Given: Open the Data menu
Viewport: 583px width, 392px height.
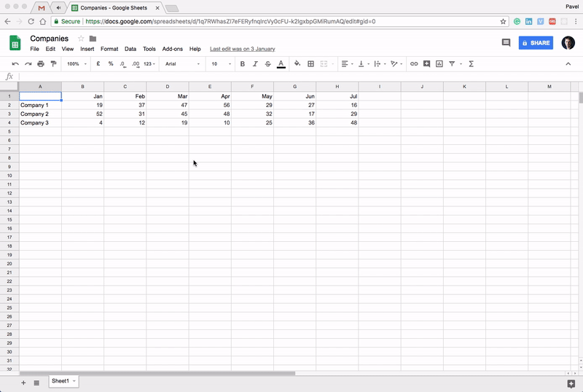Looking at the screenshot, I should pyautogui.click(x=130, y=49).
